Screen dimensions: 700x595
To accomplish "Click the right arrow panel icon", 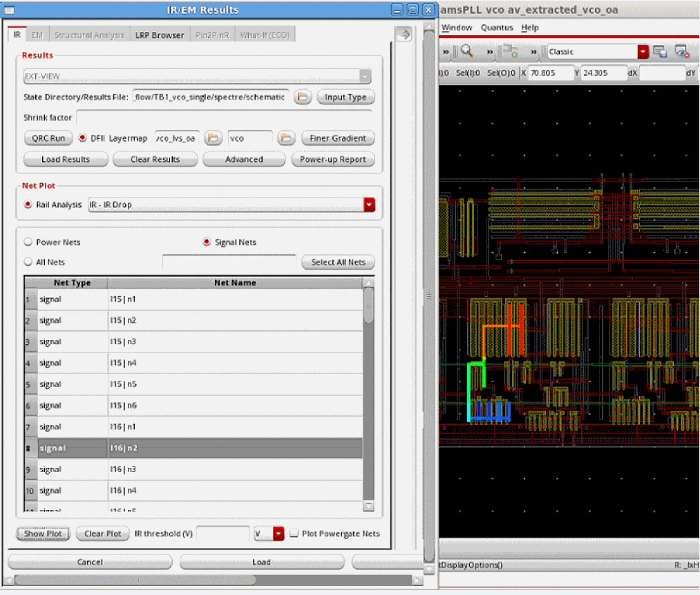I will tap(404, 35).
